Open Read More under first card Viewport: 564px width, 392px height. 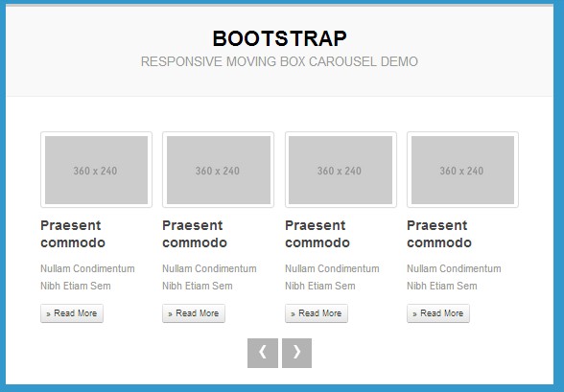tap(72, 313)
